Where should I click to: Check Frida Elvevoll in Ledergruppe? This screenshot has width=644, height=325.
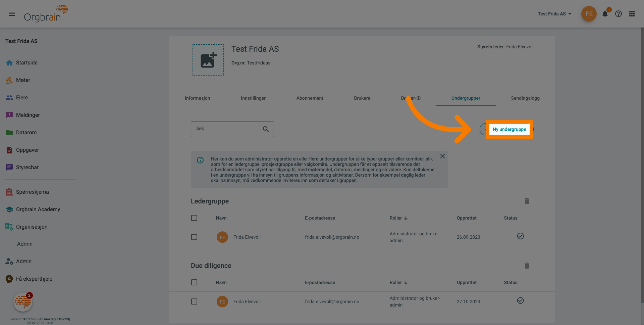point(194,237)
